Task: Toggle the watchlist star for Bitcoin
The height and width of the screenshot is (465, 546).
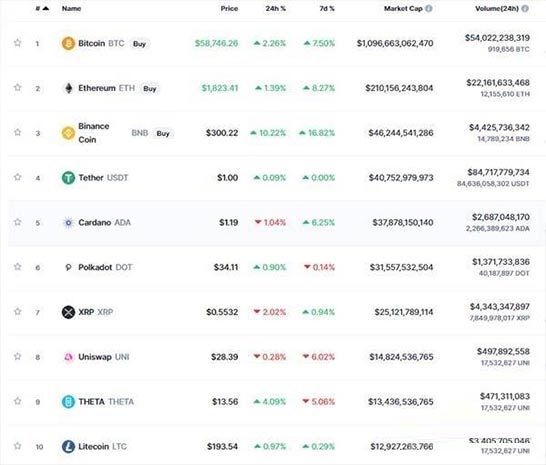Action: pos(17,43)
